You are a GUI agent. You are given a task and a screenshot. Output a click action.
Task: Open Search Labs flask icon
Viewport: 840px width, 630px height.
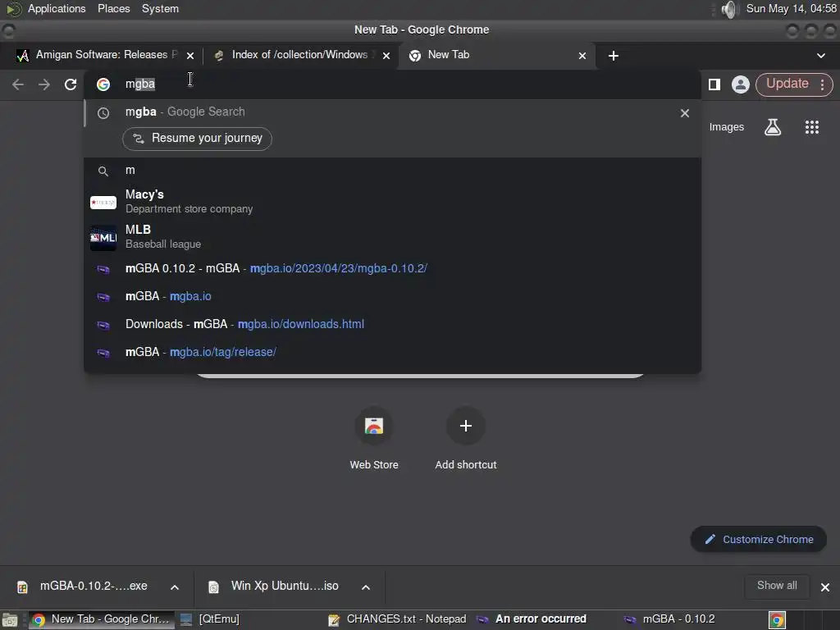(773, 127)
